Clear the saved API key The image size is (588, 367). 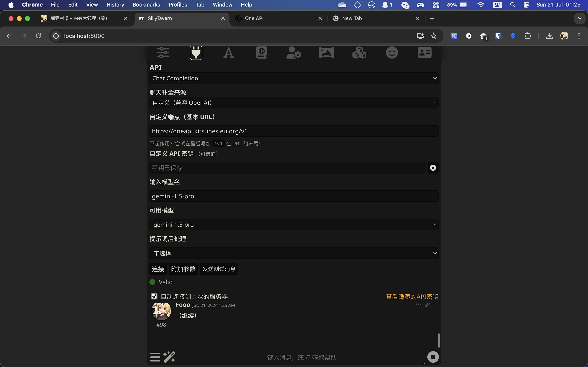tap(433, 168)
